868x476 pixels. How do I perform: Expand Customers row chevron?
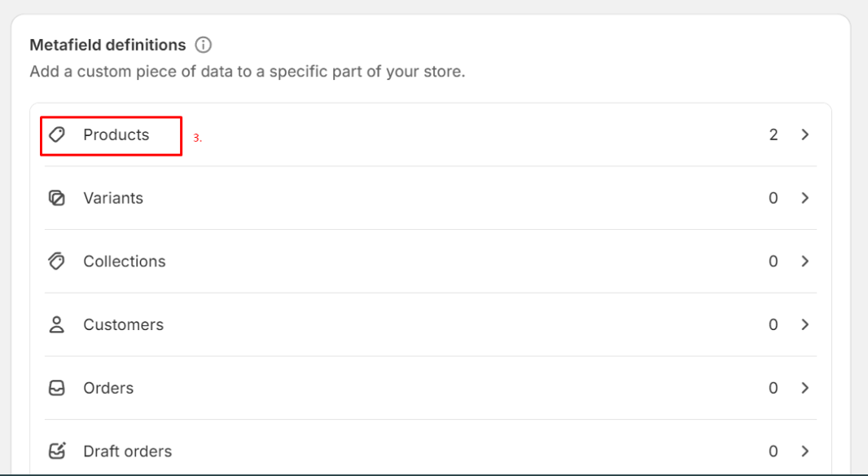(x=805, y=324)
